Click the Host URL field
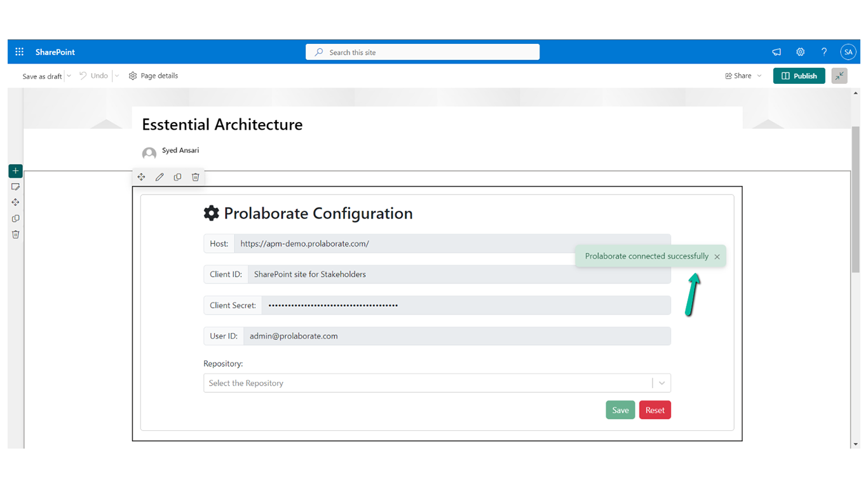Viewport: 868px width, 488px height. [x=452, y=243]
